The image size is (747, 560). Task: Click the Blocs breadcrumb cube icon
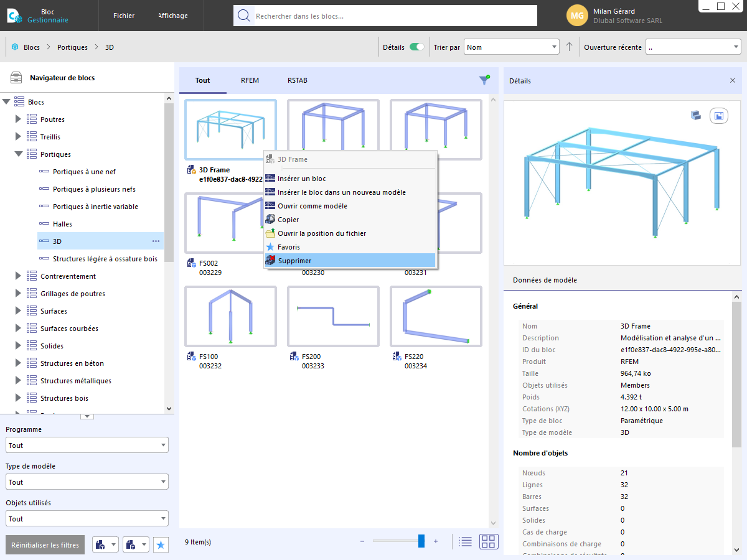(x=15, y=47)
